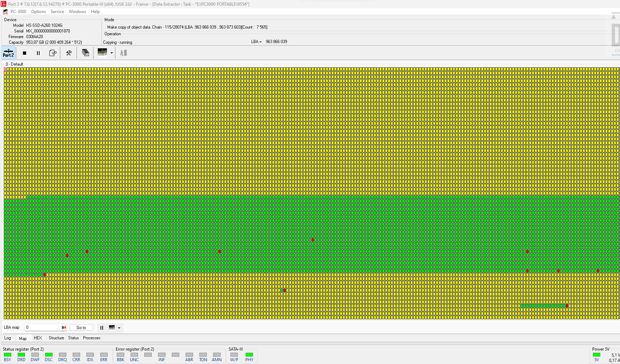Click the LBA map input field
This screenshot has height=364, width=620.
(43, 328)
